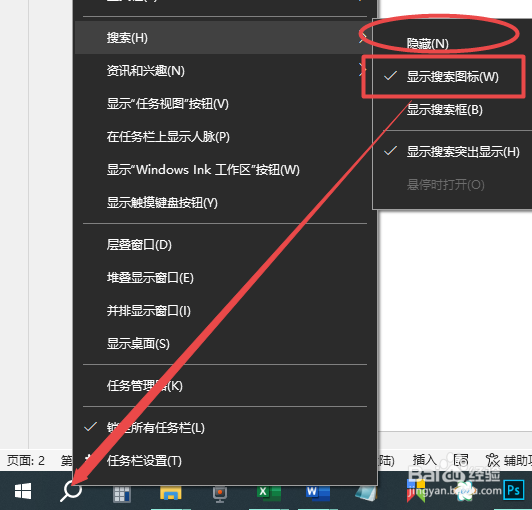532x510 pixels.
Task: Click the gear icon beside 任务栏设置
Action: (89, 460)
